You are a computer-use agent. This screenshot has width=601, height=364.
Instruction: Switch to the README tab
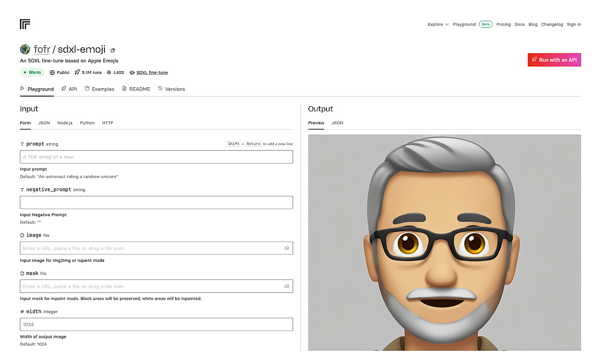tap(136, 89)
